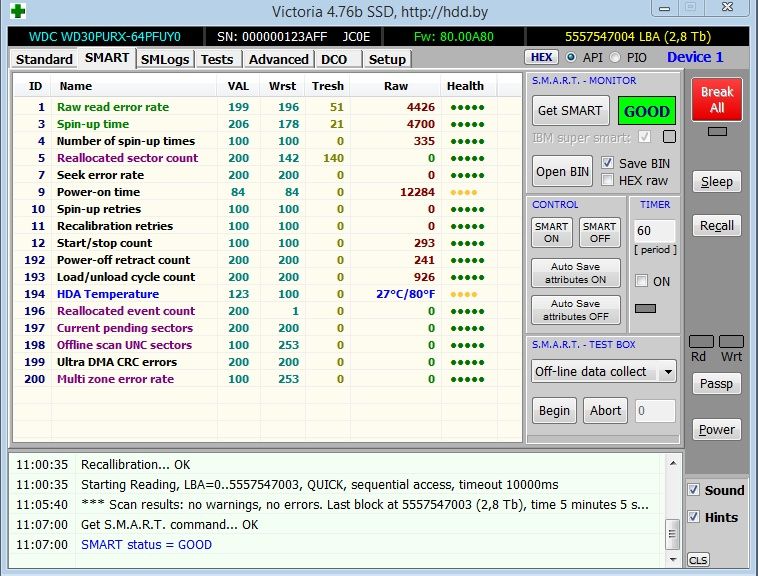Select the Current pending sectors row

pyautogui.click(x=267, y=328)
